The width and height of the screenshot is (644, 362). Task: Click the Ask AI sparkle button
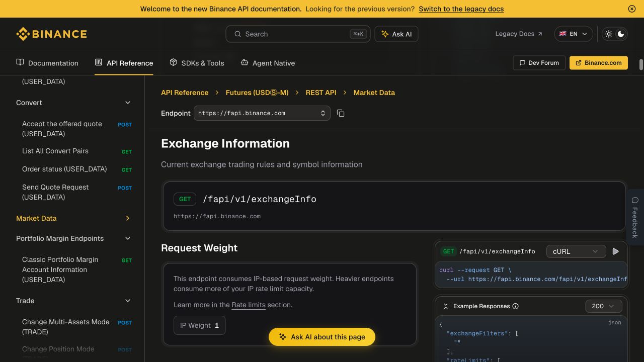[396, 34]
